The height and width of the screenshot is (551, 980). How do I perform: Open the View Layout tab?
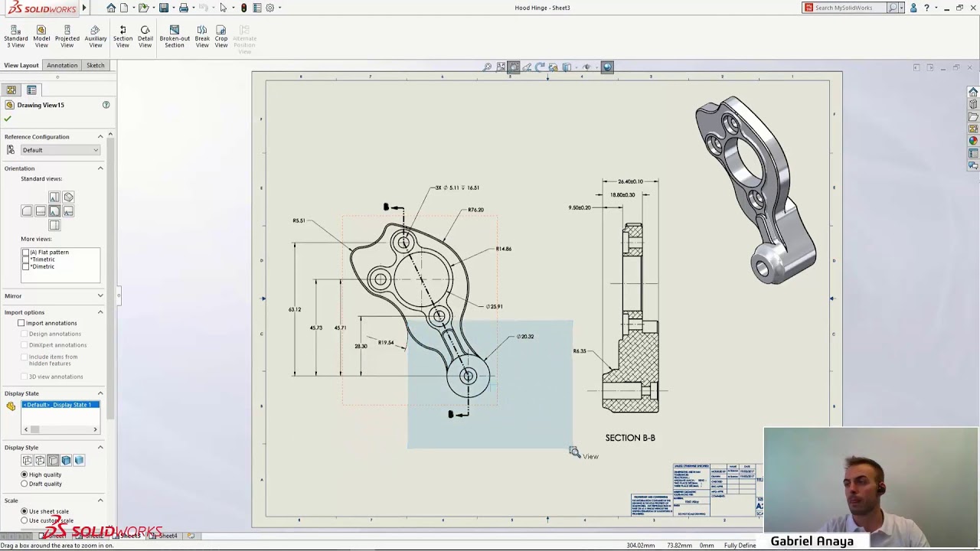tap(21, 65)
